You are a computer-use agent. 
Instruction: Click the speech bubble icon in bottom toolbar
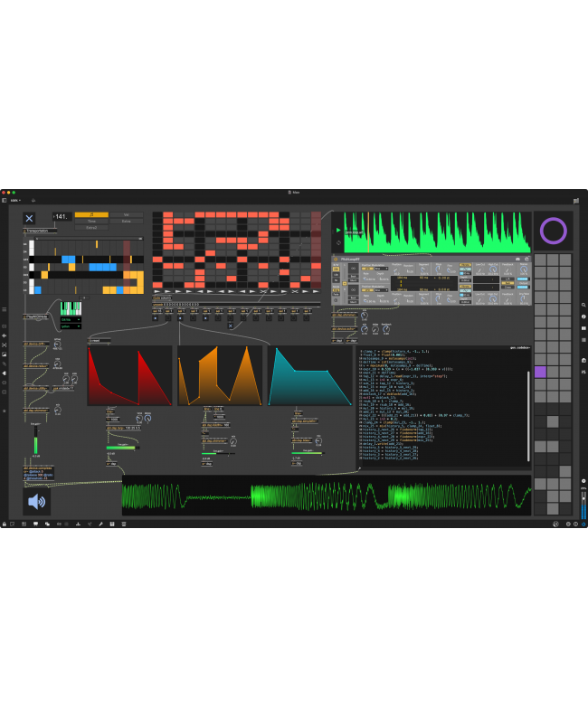[x=35, y=524]
